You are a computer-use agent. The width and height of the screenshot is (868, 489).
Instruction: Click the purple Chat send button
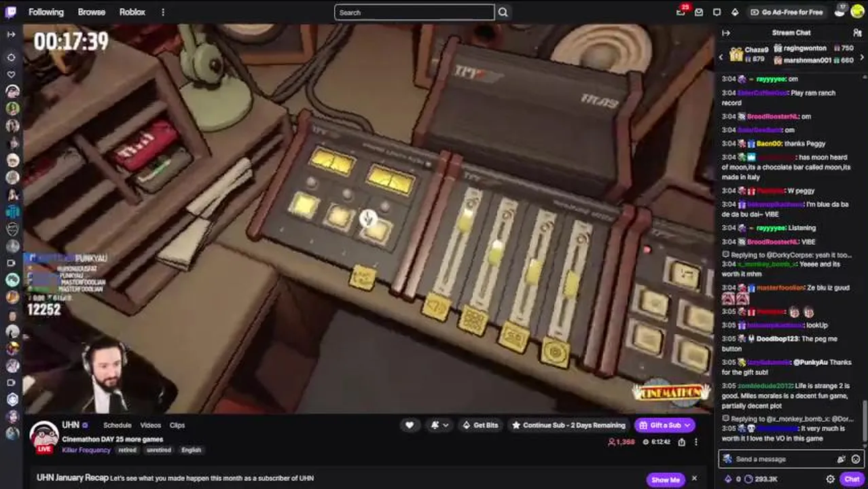tap(852, 479)
